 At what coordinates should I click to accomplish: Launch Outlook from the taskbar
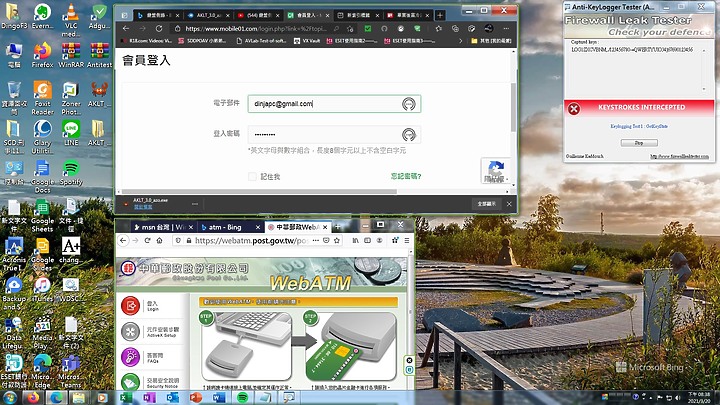[x=173, y=397]
